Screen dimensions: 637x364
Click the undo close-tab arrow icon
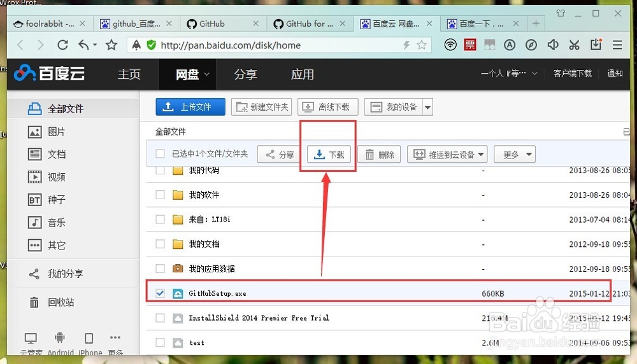(84, 45)
